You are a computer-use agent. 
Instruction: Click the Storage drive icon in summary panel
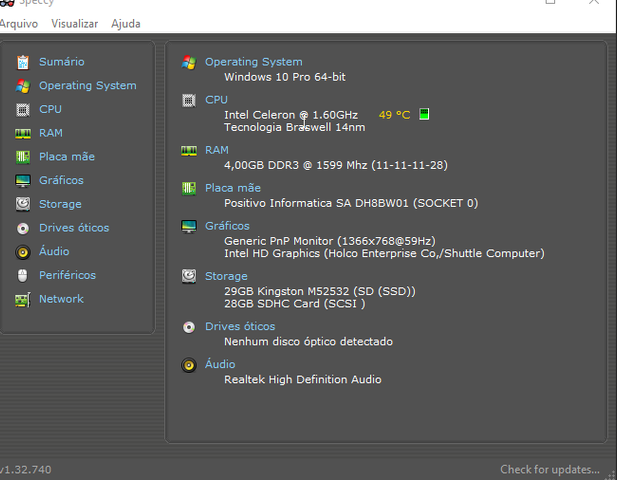click(x=189, y=276)
